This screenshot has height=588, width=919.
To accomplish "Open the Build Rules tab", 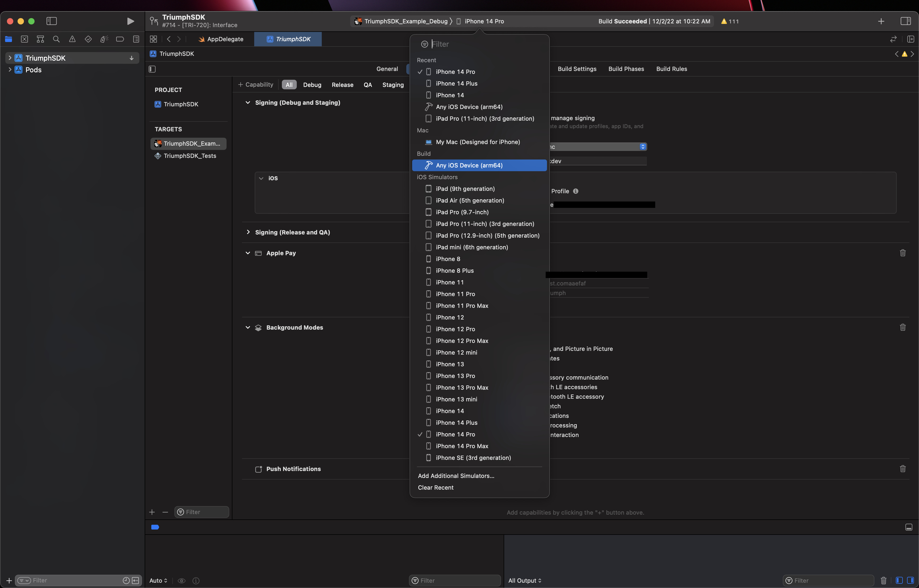I will coord(671,69).
